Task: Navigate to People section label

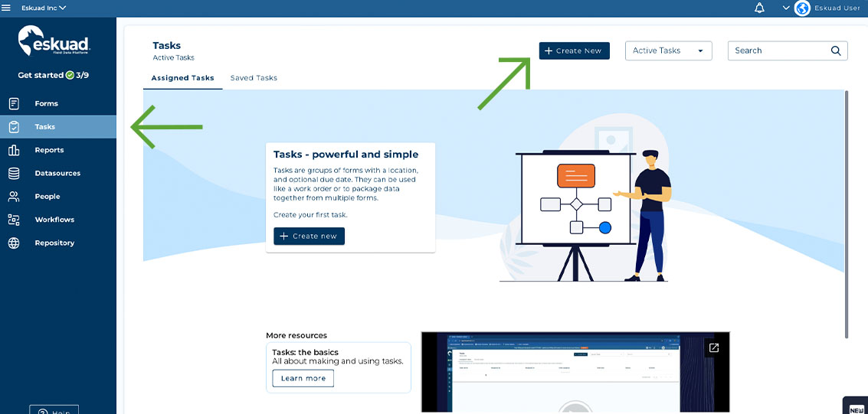Action: (47, 196)
